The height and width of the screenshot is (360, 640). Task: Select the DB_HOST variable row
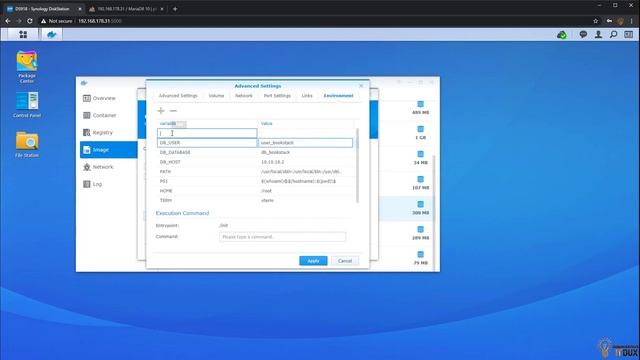click(x=207, y=162)
